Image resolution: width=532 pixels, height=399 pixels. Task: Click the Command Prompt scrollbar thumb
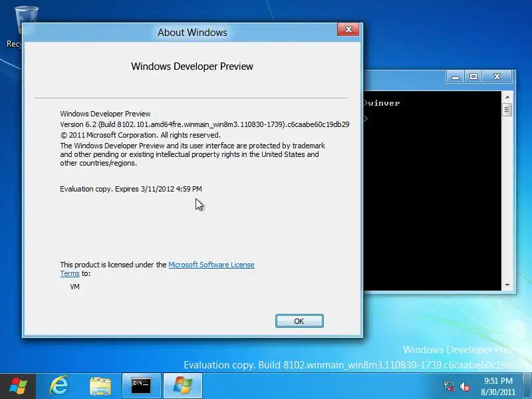tap(507, 110)
